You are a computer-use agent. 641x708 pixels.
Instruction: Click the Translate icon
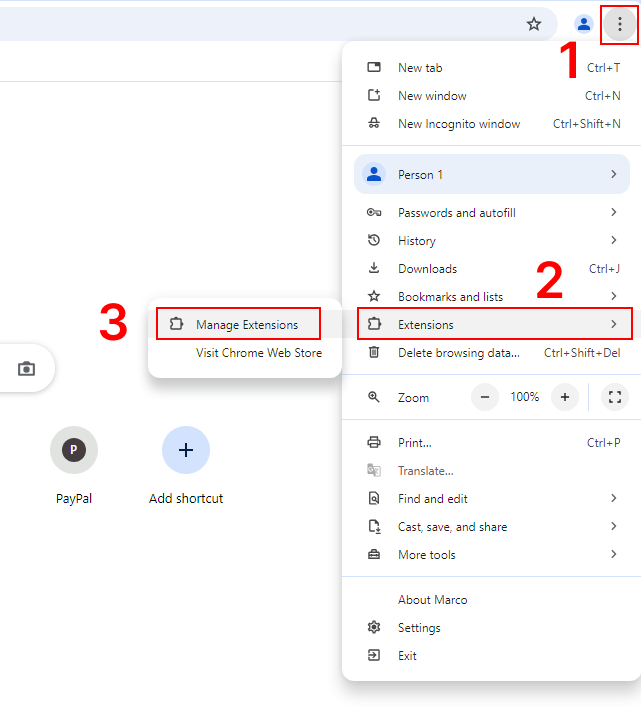[374, 470]
